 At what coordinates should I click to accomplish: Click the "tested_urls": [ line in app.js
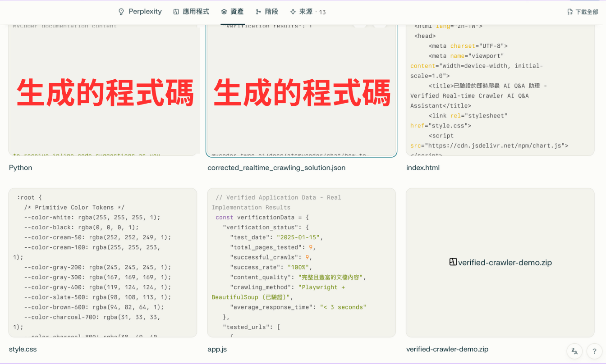252,327
